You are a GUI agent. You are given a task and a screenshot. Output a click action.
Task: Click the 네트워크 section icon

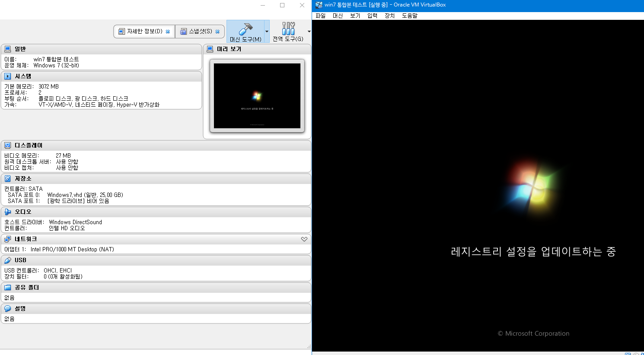point(8,239)
